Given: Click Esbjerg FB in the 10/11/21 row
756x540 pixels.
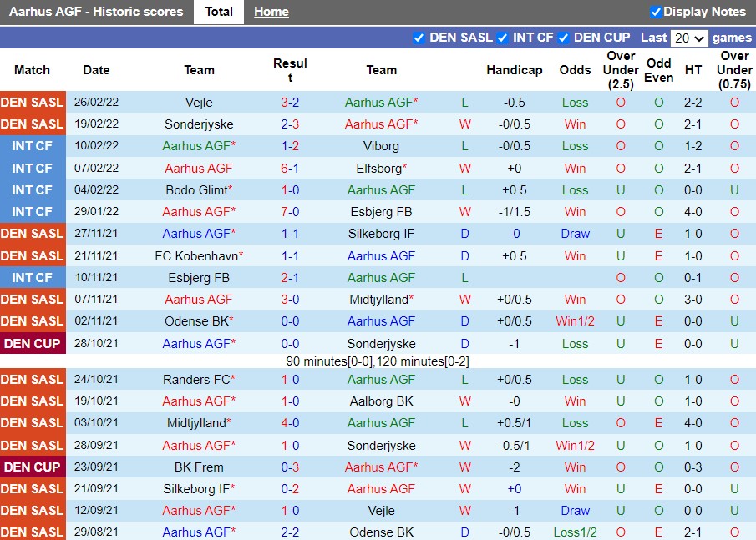Looking at the screenshot, I should (199, 277).
